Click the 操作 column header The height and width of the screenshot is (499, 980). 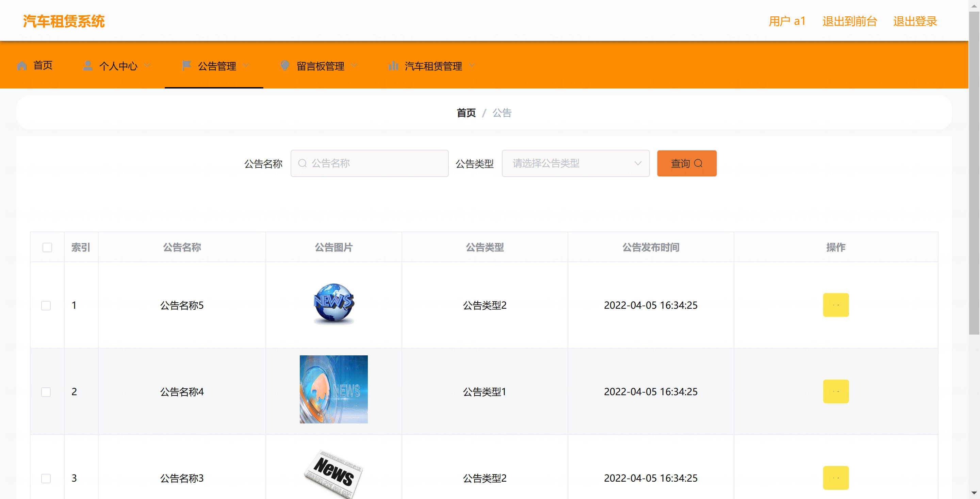(836, 247)
